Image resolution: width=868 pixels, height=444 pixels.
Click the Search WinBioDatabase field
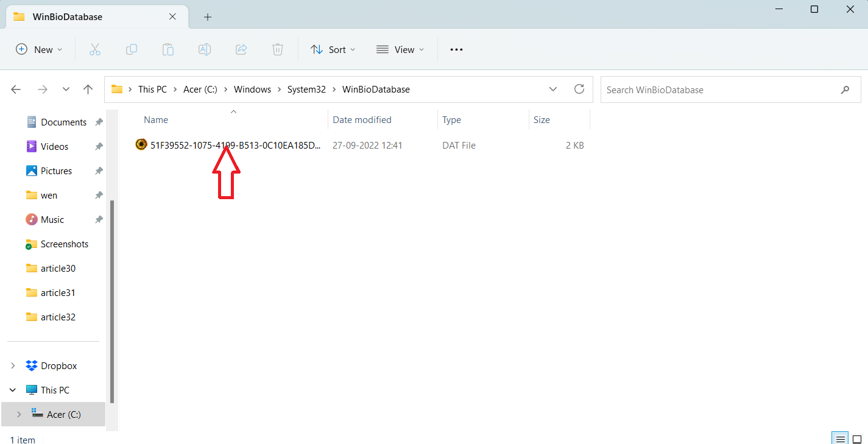tap(719, 90)
